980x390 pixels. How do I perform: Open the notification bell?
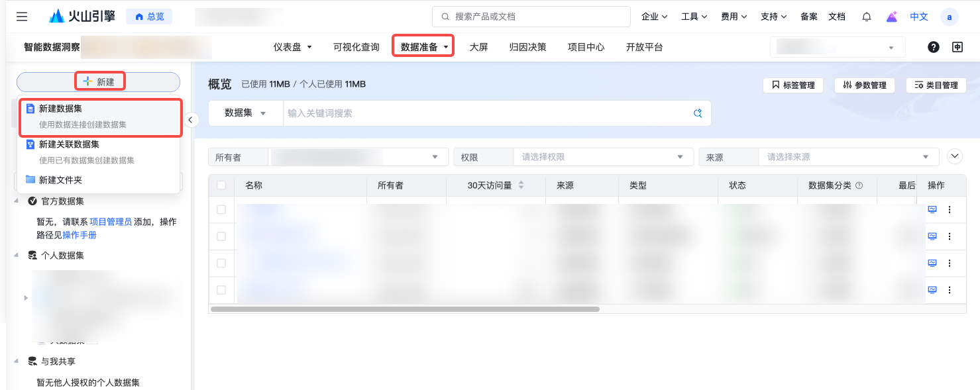(x=866, y=17)
